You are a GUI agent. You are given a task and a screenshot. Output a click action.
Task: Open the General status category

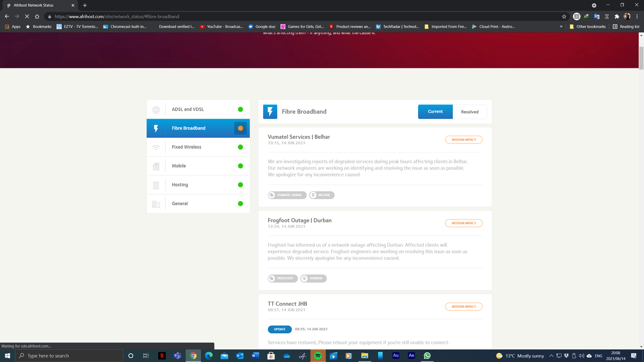198,204
